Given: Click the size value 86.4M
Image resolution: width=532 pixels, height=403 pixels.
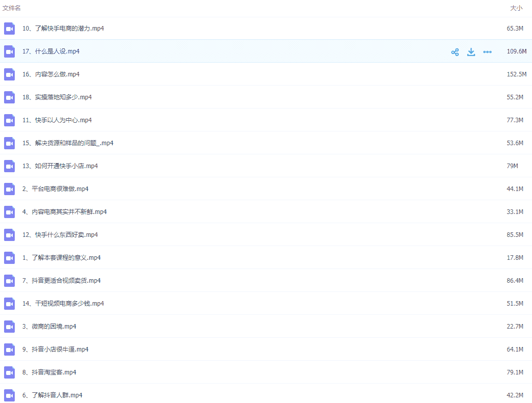Looking at the screenshot, I should tap(515, 280).
